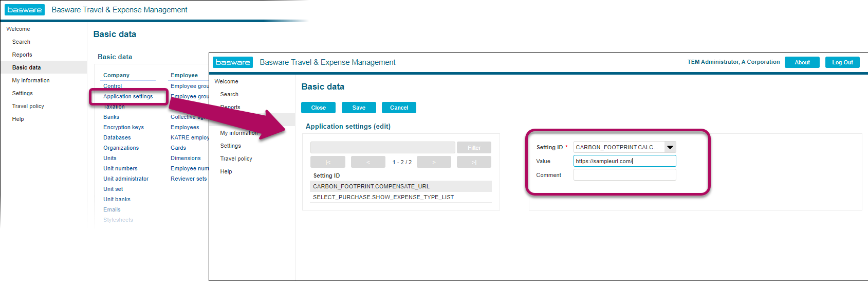Image resolution: width=868 pixels, height=281 pixels.
Task: Open Application settings link
Action: pos(128,96)
